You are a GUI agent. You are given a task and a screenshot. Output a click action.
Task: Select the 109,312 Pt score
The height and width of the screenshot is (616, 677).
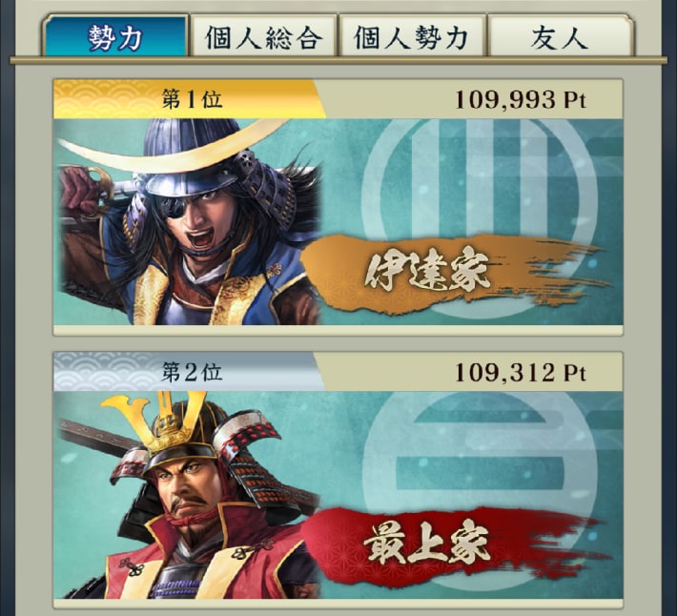coord(521,373)
